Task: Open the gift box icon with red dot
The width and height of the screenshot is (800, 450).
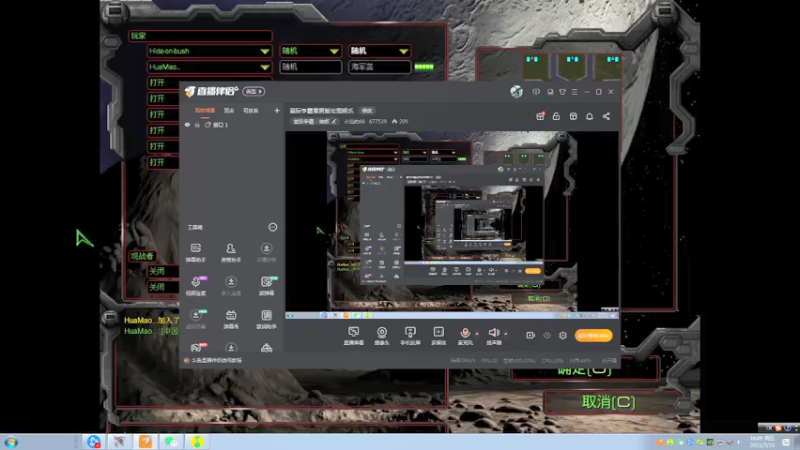Action: [x=540, y=116]
